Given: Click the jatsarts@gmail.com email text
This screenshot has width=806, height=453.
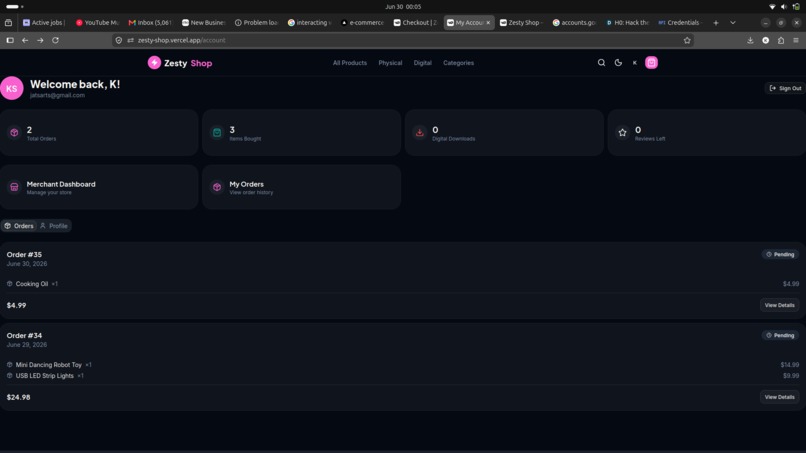Looking at the screenshot, I should (x=57, y=96).
